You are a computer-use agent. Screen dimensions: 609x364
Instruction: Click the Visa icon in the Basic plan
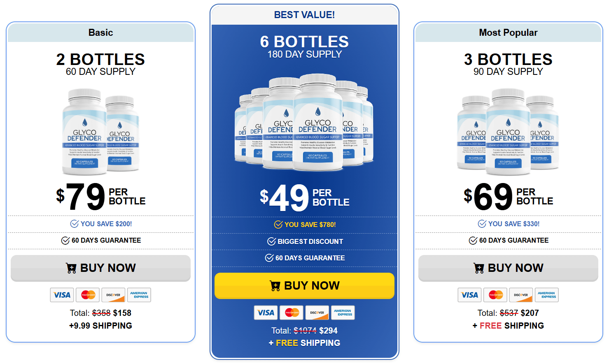(62, 295)
